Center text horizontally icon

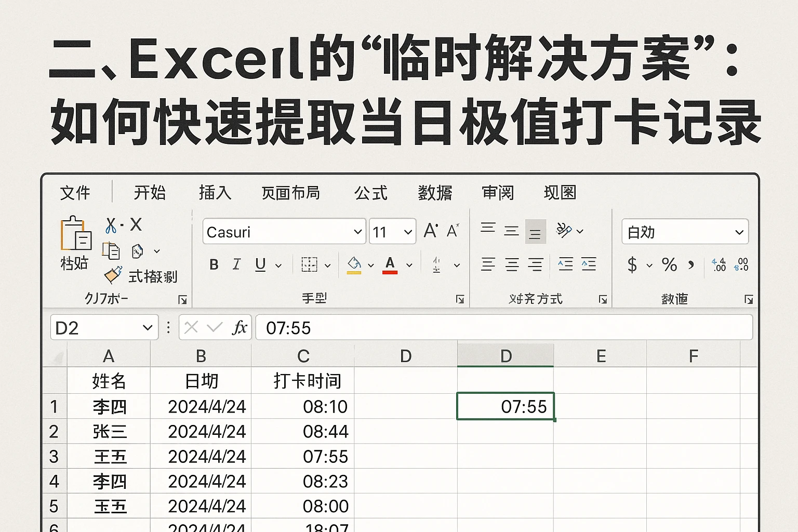pyautogui.click(x=512, y=264)
